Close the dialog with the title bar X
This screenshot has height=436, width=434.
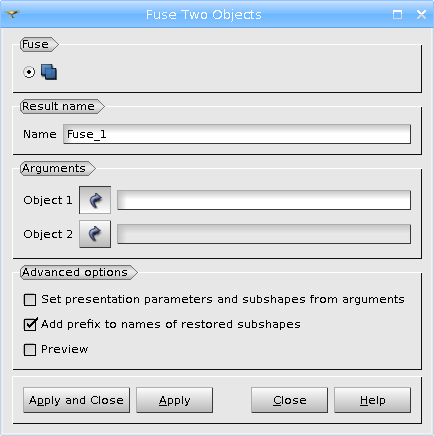click(x=421, y=14)
